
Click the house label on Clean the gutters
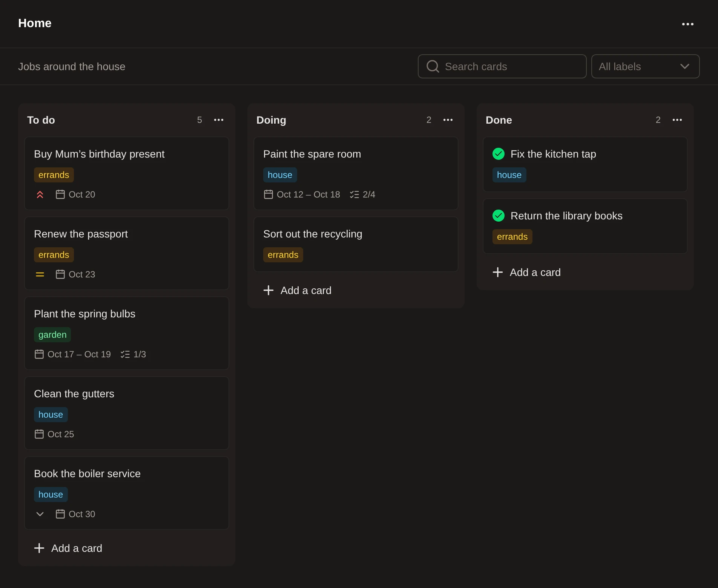point(51,415)
